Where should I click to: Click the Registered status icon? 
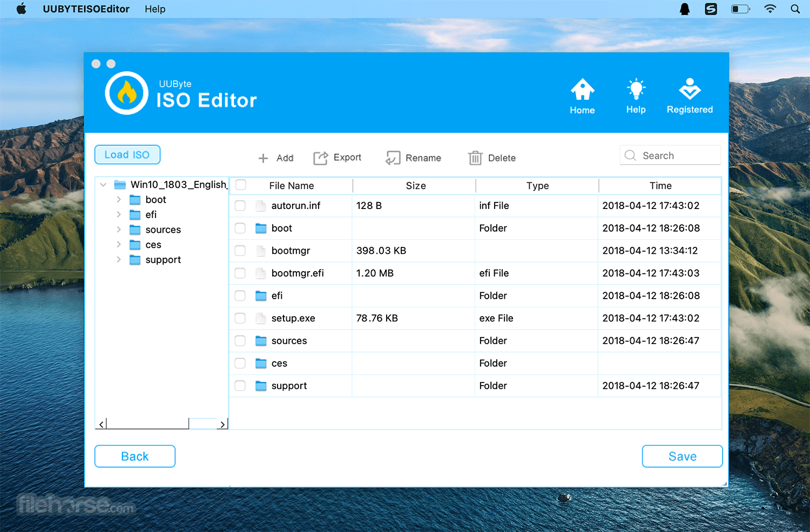(690, 89)
